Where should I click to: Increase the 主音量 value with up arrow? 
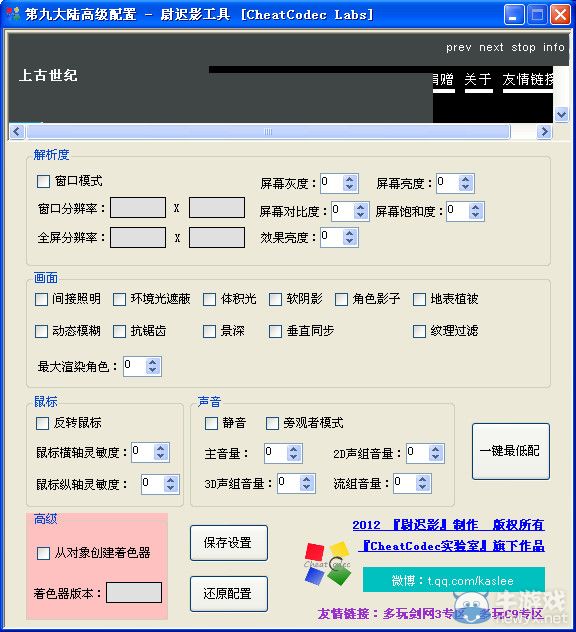pyautogui.click(x=294, y=449)
